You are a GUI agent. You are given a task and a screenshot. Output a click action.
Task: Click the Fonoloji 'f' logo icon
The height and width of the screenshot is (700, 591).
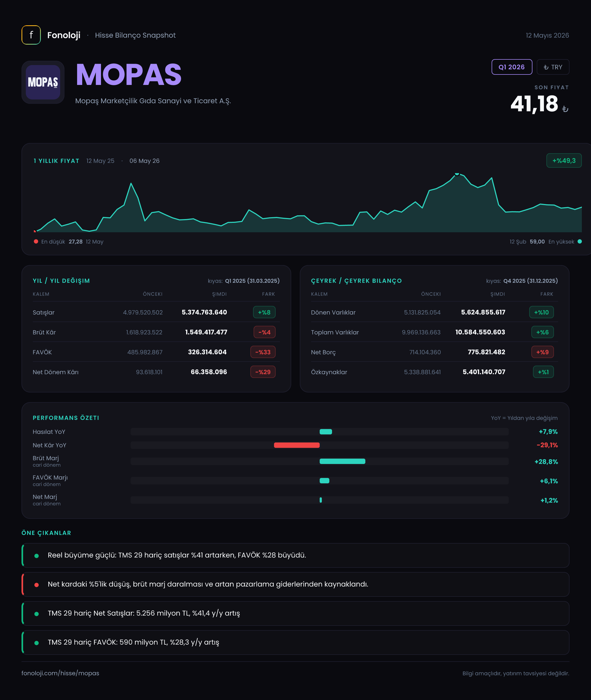tap(31, 35)
